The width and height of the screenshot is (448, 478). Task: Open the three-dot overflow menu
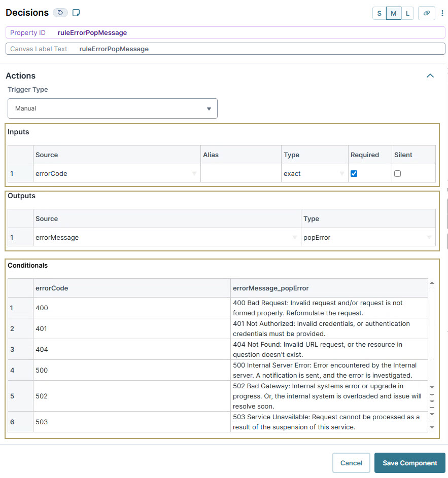point(442,13)
